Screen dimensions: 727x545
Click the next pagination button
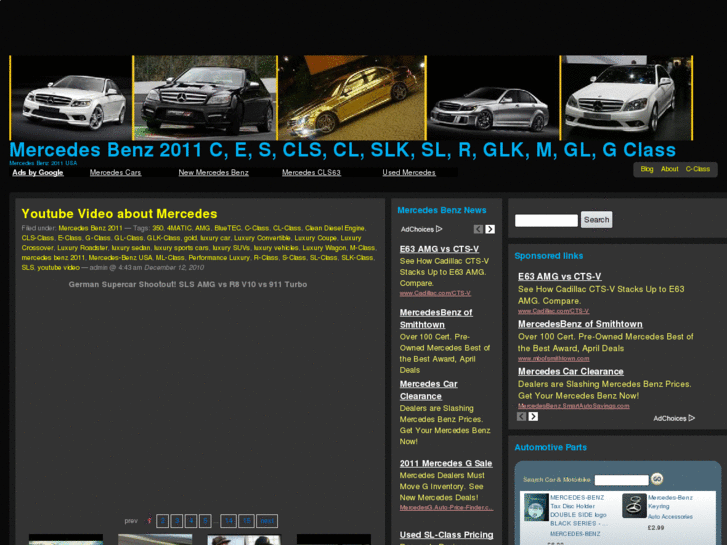pyautogui.click(x=267, y=521)
